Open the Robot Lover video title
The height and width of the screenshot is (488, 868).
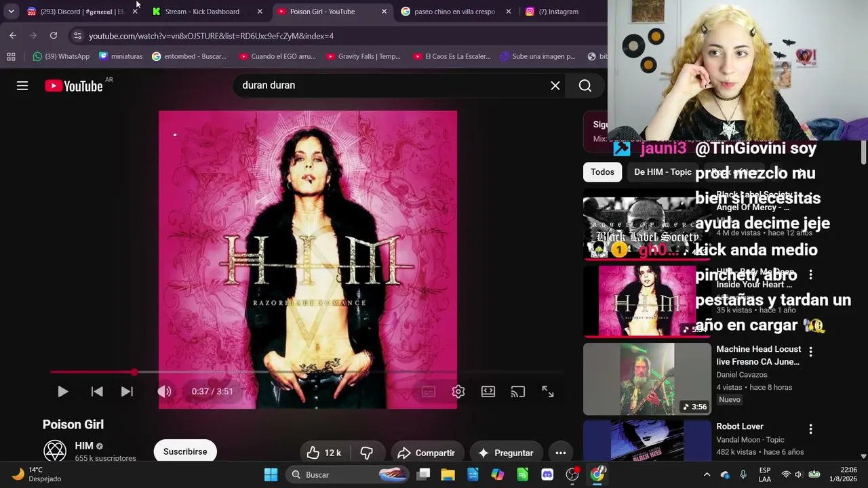pyautogui.click(x=740, y=426)
